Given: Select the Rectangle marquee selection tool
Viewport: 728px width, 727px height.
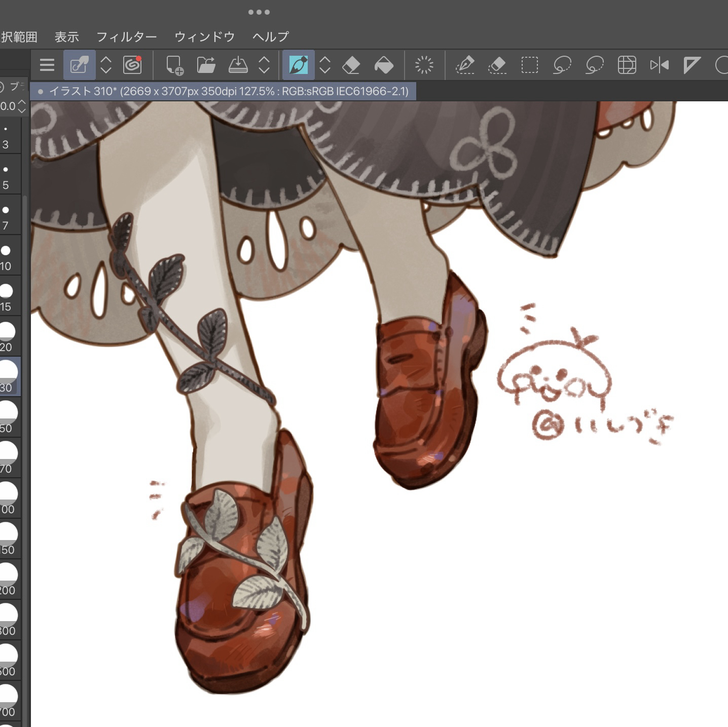Looking at the screenshot, I should [529, 65].
